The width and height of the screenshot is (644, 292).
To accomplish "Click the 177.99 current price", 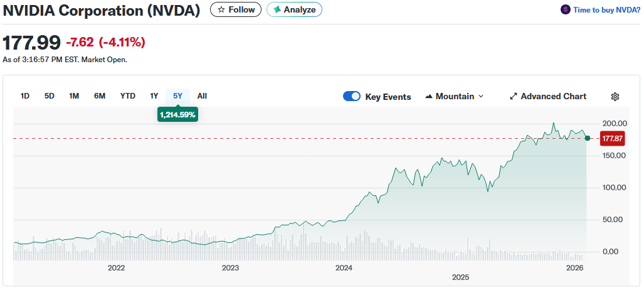I will coord(31,42).
